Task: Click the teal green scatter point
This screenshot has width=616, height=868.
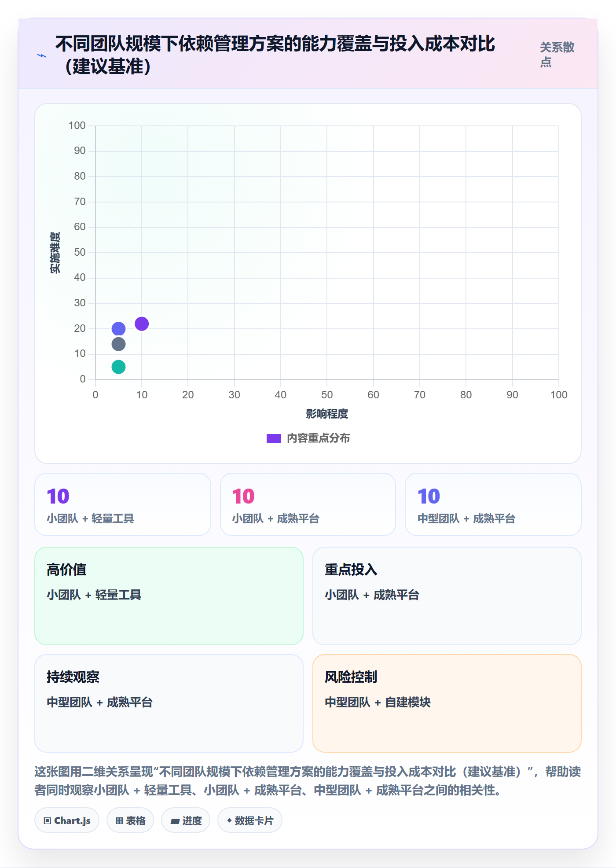Action: click(118, 367)
